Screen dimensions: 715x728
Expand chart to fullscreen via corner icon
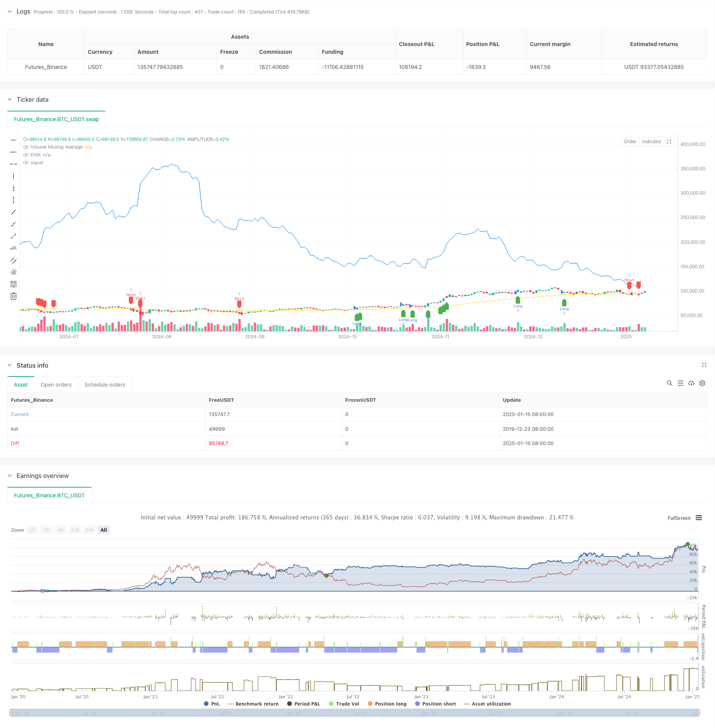[x=669, y=142]
